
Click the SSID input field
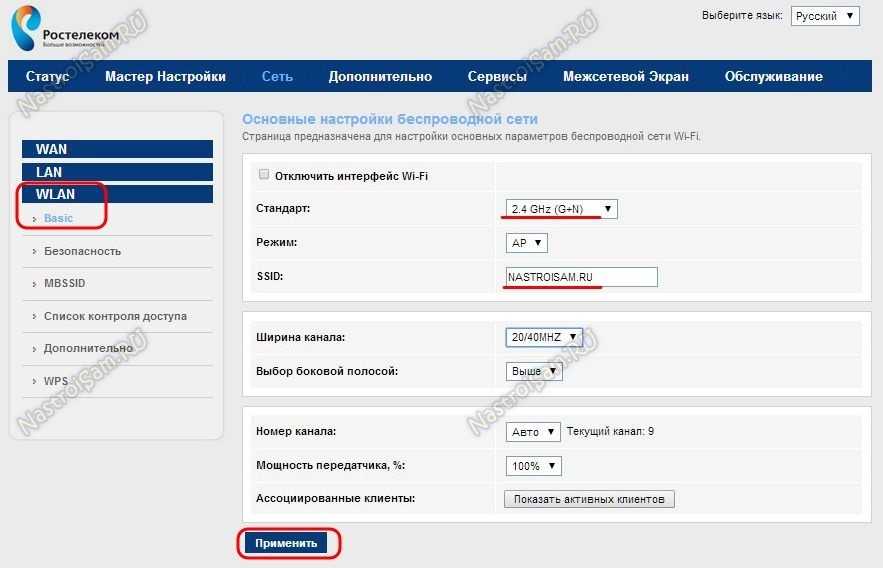pyautogui.click(x=581, y=277)
